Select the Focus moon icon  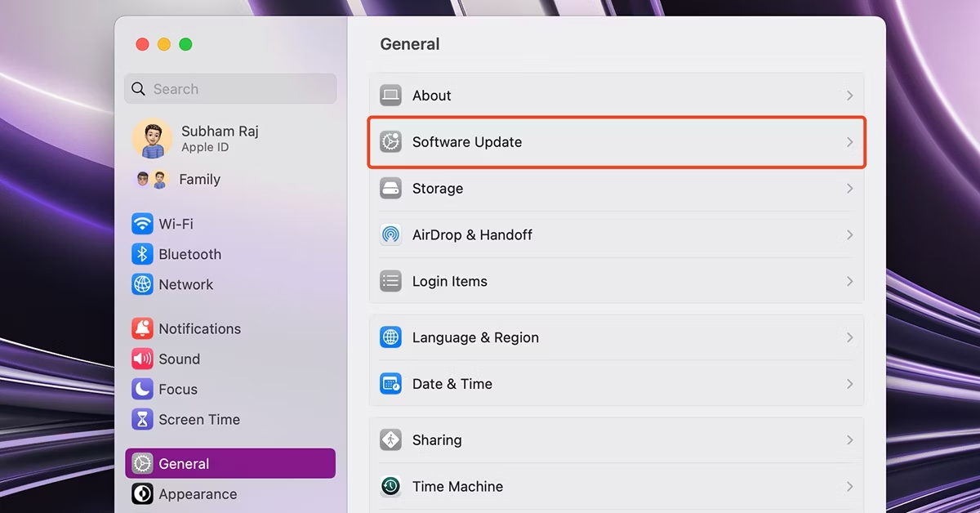tap(142, 389)
